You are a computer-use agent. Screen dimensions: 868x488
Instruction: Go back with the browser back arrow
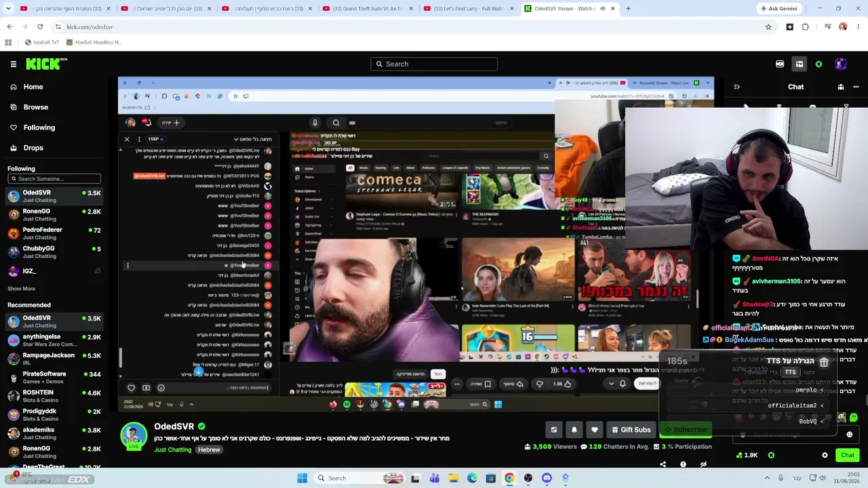(9, 27)
